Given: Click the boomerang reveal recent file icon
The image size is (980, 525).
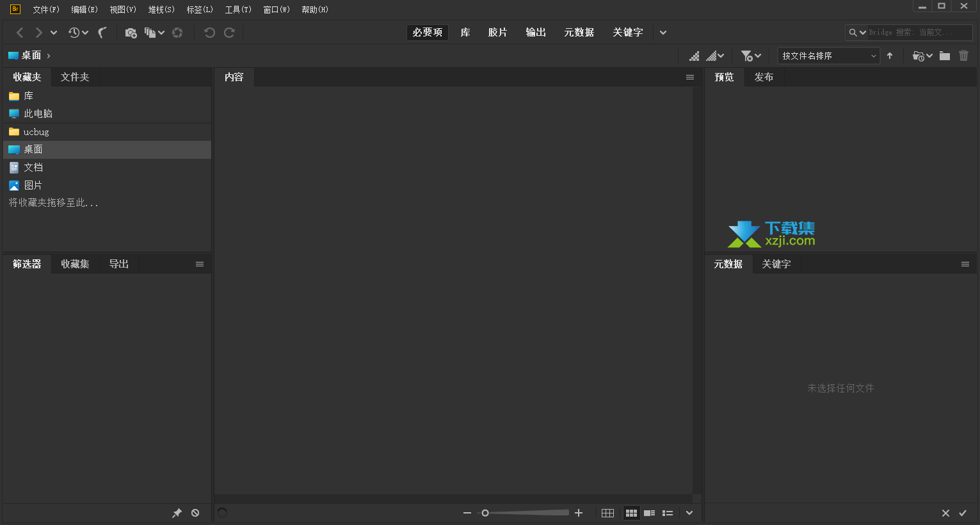Looking at the screenshot, I should 102,33.
